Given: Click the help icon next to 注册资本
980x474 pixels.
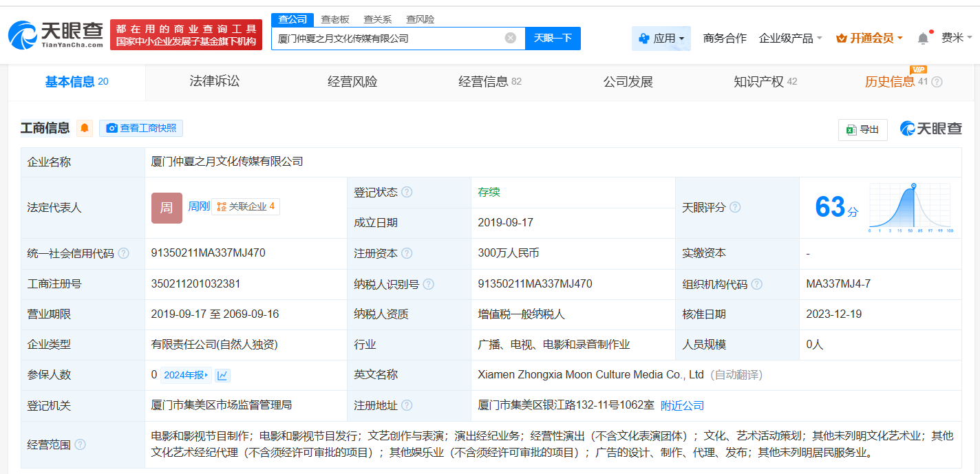Looking at the screenshot, I should (x=407, y=253).
